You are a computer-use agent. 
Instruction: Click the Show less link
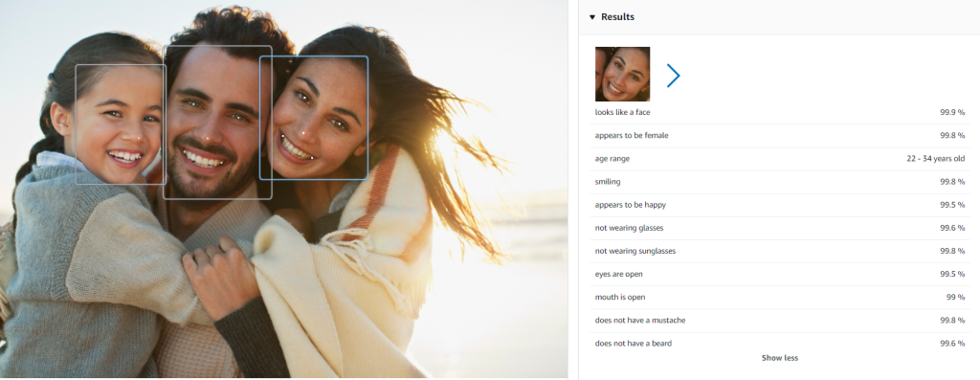pyautogui.click(x=779, y=358)
